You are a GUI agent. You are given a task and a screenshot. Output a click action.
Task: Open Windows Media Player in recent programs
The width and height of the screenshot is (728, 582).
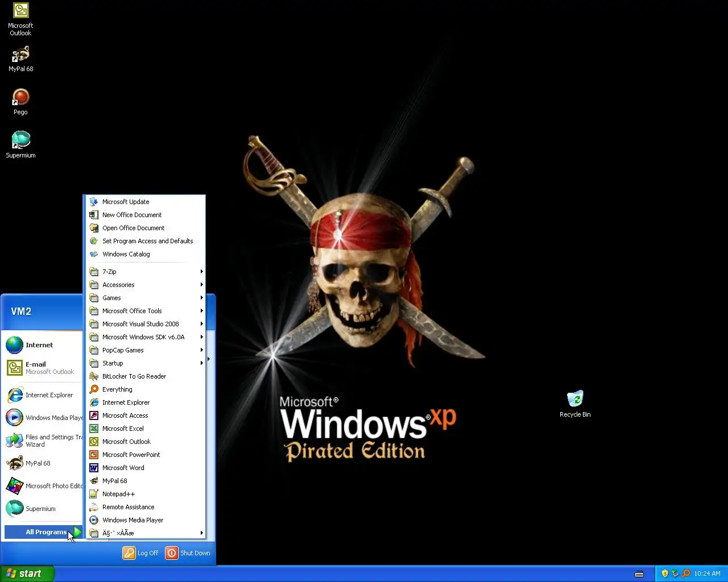43,418
